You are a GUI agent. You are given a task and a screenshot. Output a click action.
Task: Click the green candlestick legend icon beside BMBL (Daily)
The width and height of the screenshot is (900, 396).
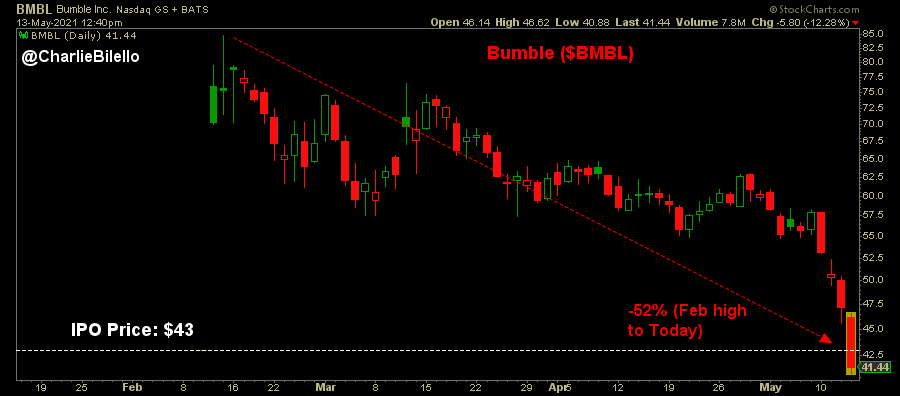(x=24, y=36)
